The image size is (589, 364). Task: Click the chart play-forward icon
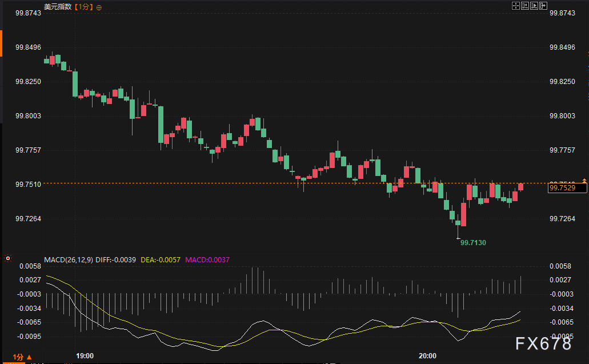[534, 6]
